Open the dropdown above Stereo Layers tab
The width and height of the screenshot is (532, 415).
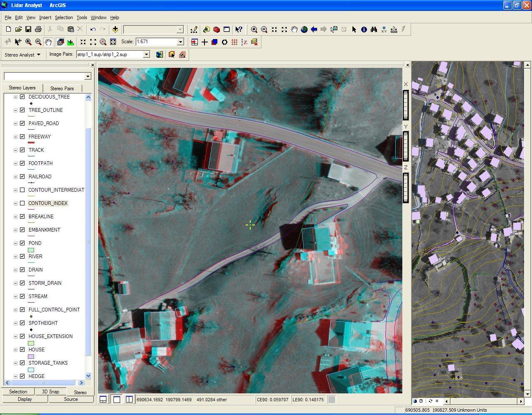(x=88, y=77)
